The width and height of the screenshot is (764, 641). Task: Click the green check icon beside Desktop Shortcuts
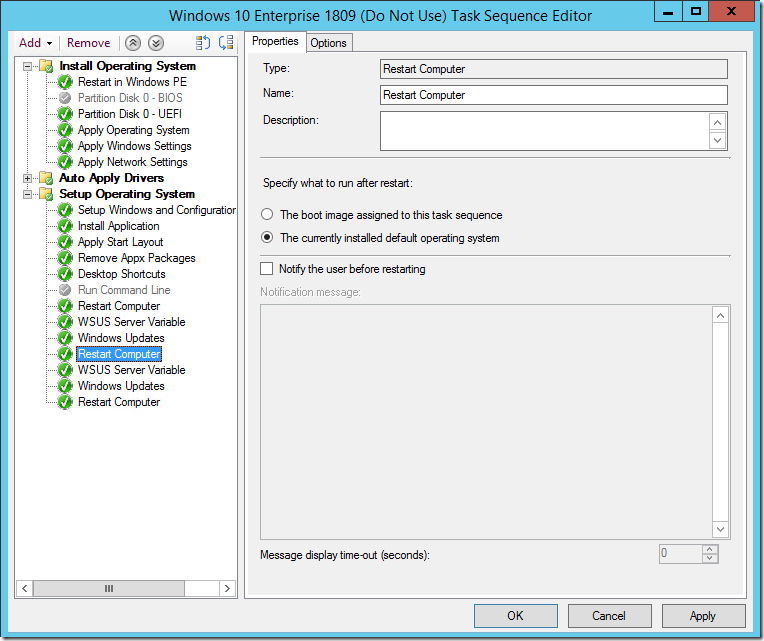pos(65,274)
